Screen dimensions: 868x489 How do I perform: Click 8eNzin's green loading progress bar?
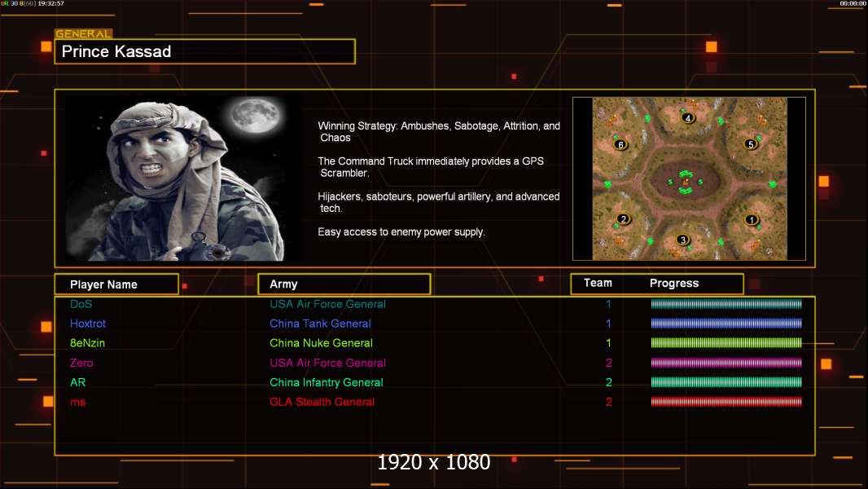[x=726, y=343]
